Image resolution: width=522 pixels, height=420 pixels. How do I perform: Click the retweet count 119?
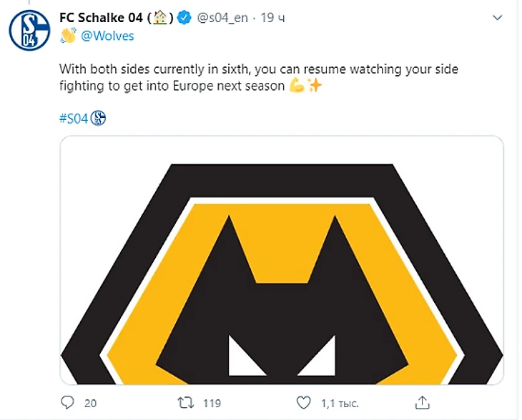[212, 404]
